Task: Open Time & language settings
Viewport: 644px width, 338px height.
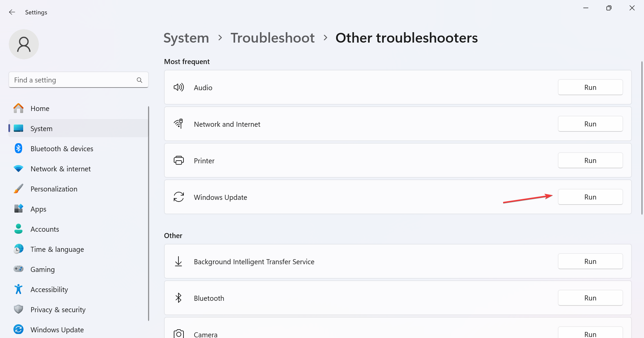Action: 57,249
